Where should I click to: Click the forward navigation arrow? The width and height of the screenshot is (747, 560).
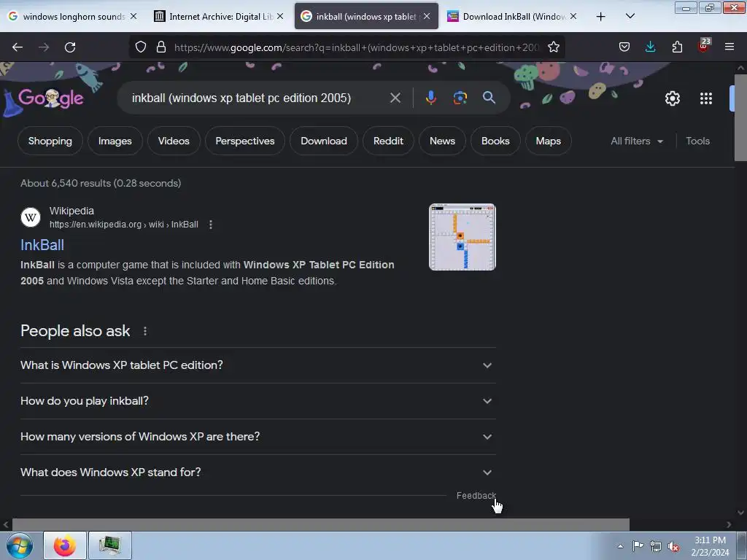click(44, 47)
